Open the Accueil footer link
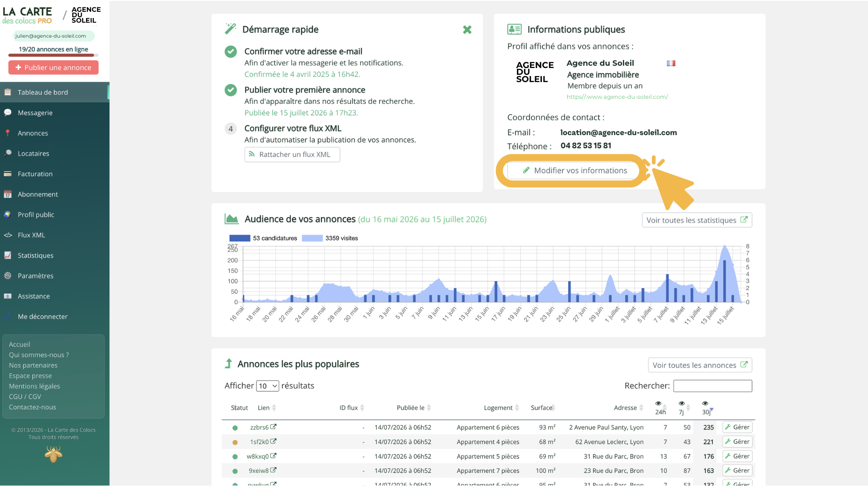 coord(19,345)
